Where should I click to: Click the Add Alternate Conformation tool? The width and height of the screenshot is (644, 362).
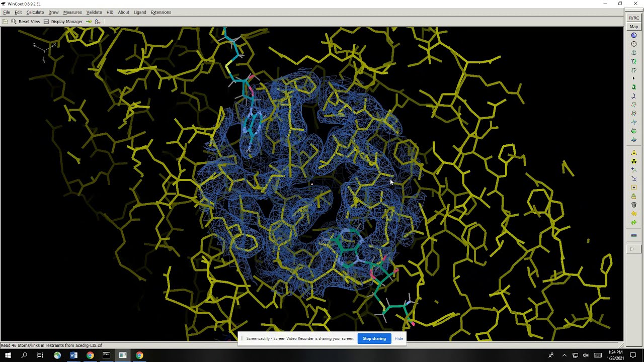634,178
